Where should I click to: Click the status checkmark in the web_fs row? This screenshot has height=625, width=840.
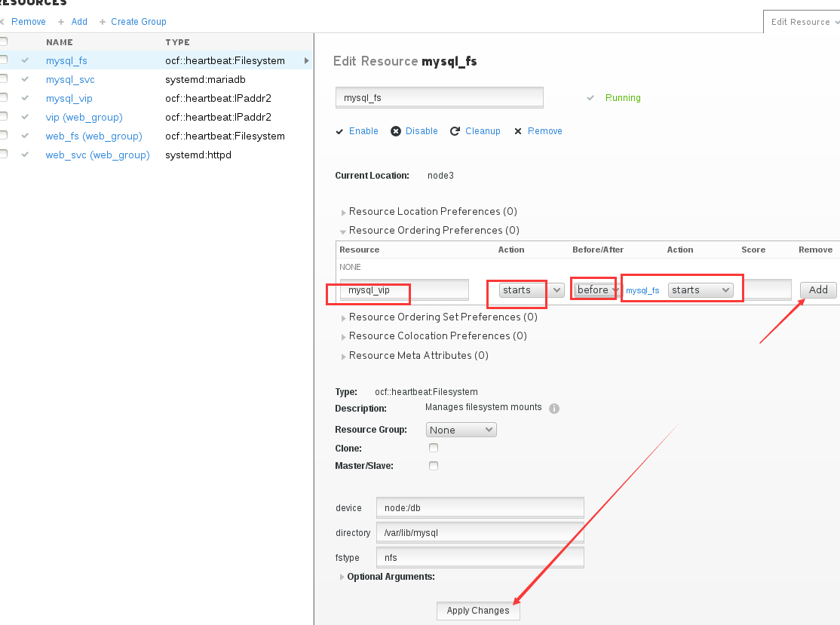coord(25,136)
